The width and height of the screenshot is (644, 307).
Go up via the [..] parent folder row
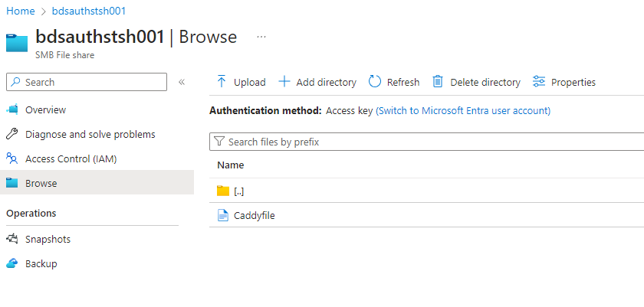coord(427,191)
